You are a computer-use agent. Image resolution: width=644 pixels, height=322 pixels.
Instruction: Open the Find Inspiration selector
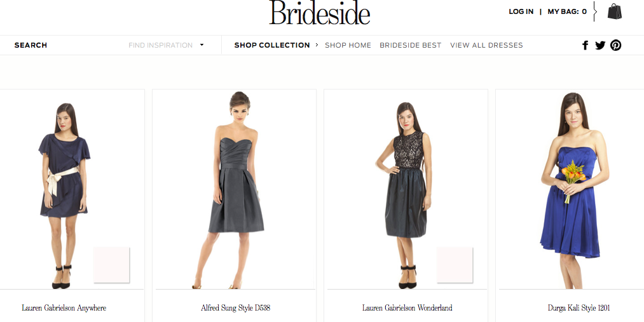tap(166, 45)
